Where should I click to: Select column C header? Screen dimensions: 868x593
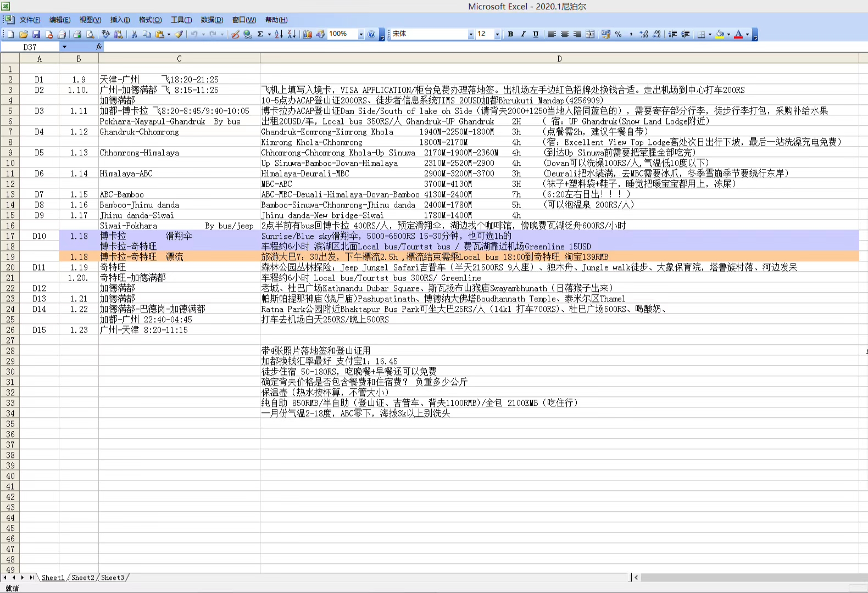179,59
